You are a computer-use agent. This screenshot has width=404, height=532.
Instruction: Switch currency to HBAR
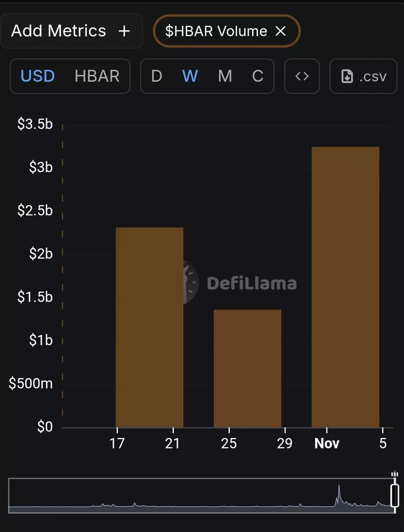coord(97,76)
